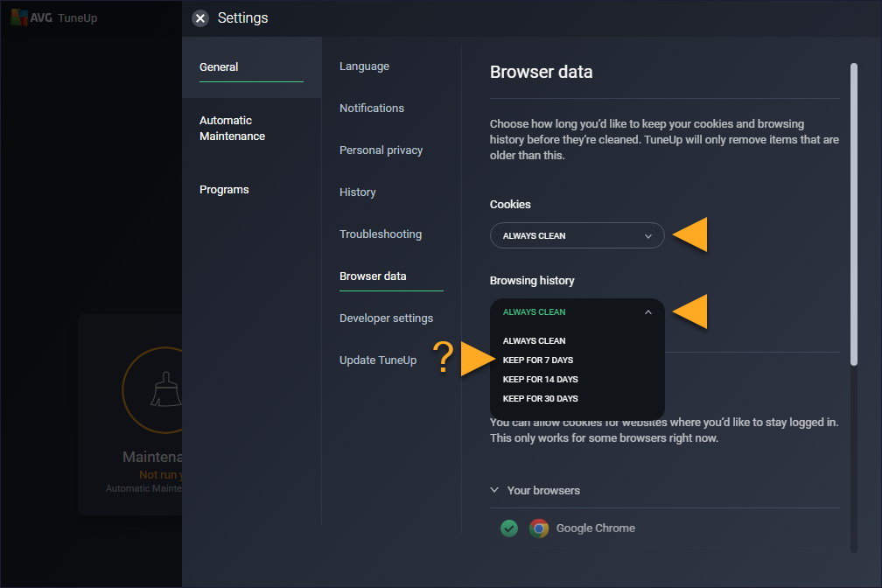
Task: Open the Personal privacy section
Action: (x=381, y=150)
